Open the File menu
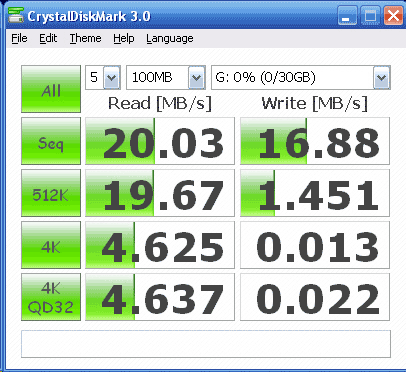Screen dimensions: 406x372 click(x=19, y=38)
